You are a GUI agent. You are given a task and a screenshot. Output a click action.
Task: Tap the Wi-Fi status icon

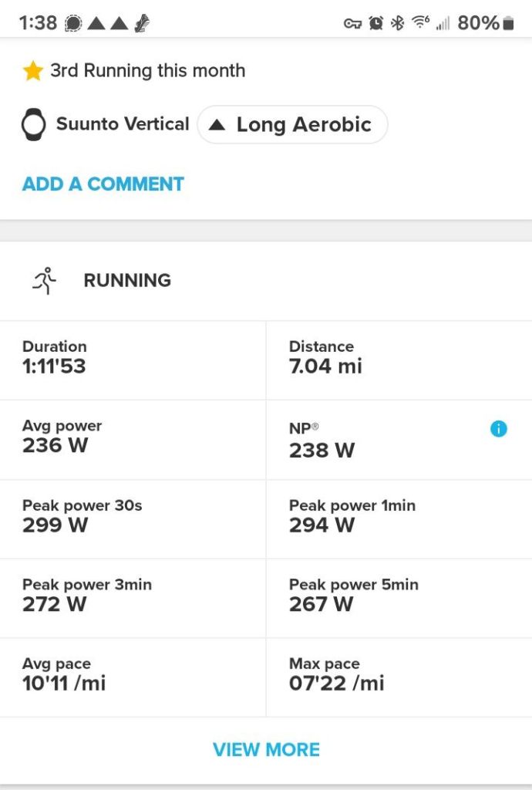(x=420, y=23)
